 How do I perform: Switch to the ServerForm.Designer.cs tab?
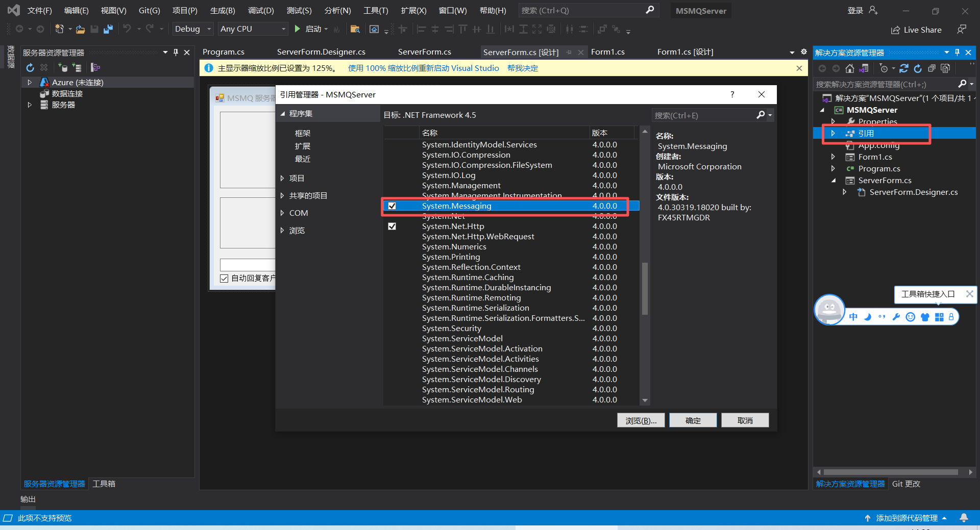pyautogui.click(x=321, y=52)
